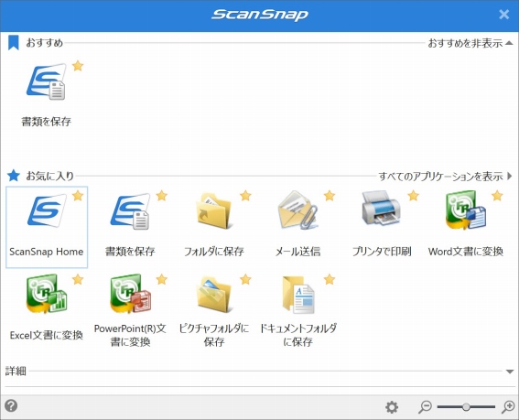Collapse おすすめ section with up arrow
The width and height of the screenshot is (519, 420).
click(509, 43)
